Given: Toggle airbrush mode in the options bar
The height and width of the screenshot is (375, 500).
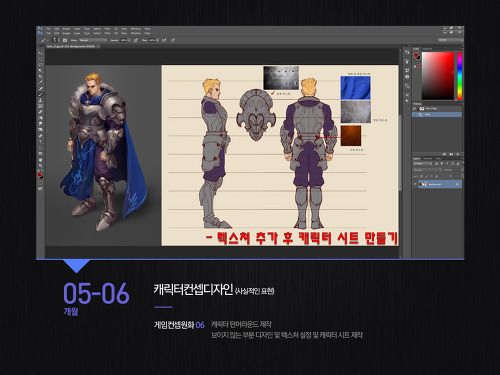Looking at the screenshot, I should click(x=164, y=40).
